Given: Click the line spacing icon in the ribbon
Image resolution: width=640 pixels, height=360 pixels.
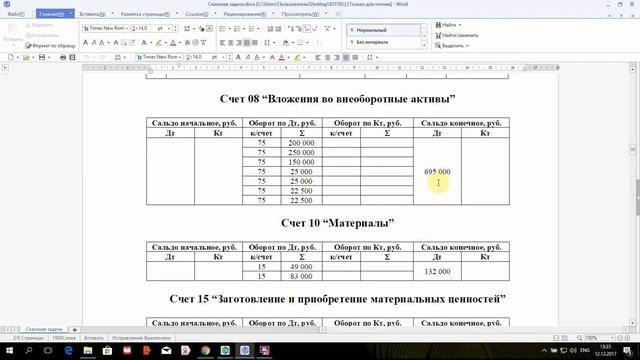Looking at the screenshot, I should (x=267, y=42).
